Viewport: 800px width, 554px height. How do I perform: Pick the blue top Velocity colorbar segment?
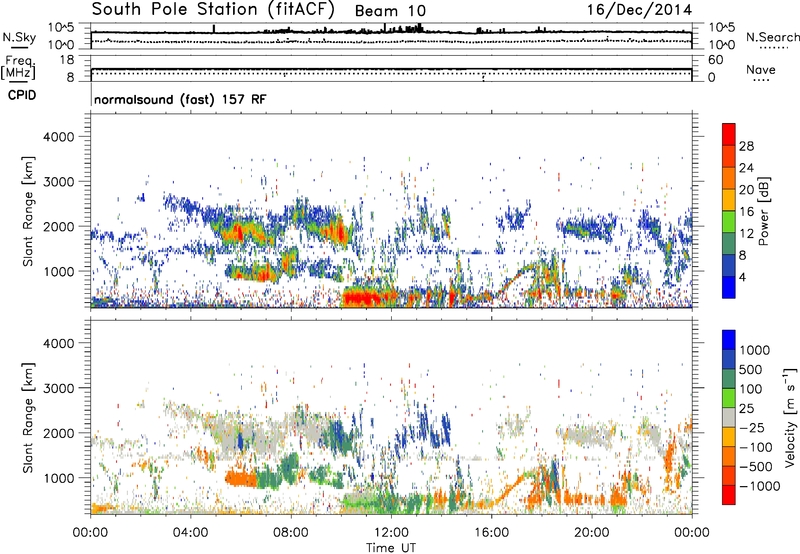tap(729, 340)
